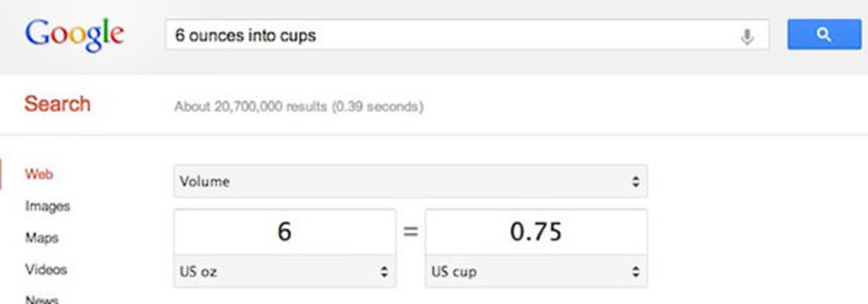This screenshot has height=304, width=868.
Task: Click the Google logo
Action: 75,35
